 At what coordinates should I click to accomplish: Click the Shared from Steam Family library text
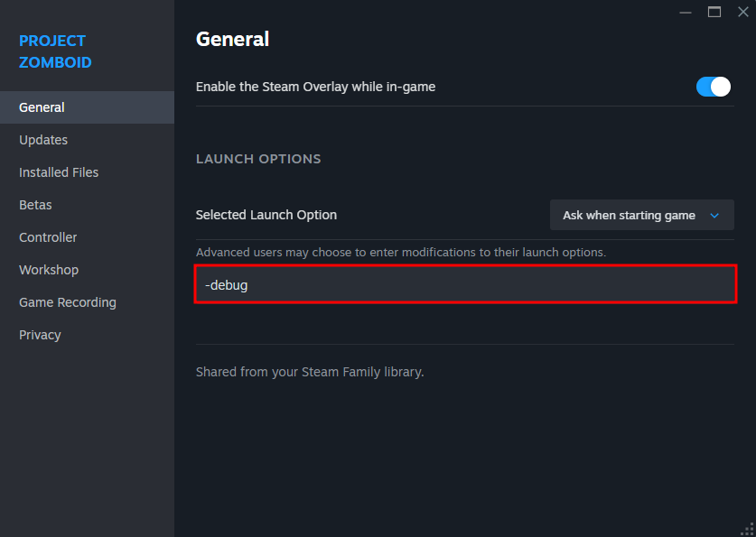310,372
